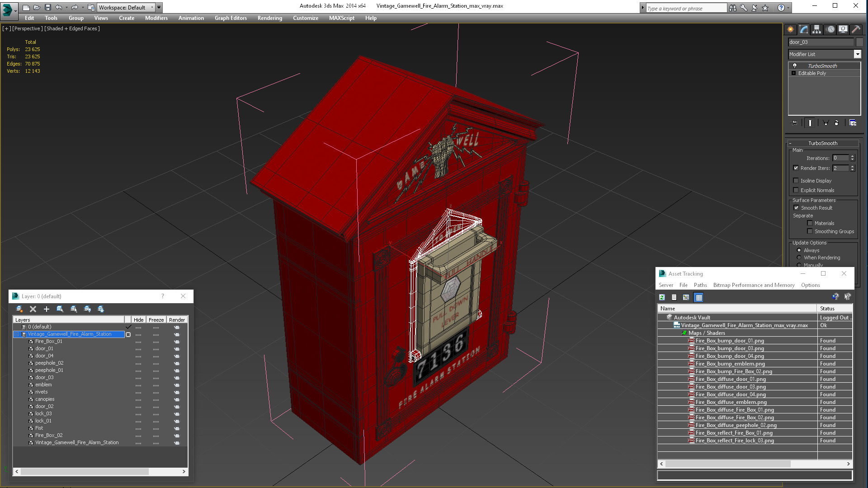
Task: Open the Motion command panel tab
Action: click(x=830, y=29)
